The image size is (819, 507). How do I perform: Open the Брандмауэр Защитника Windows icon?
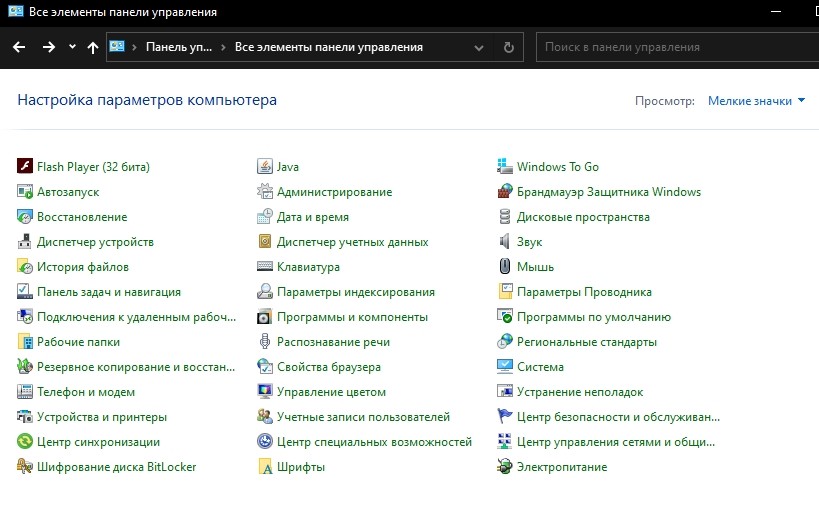point(505,192)
